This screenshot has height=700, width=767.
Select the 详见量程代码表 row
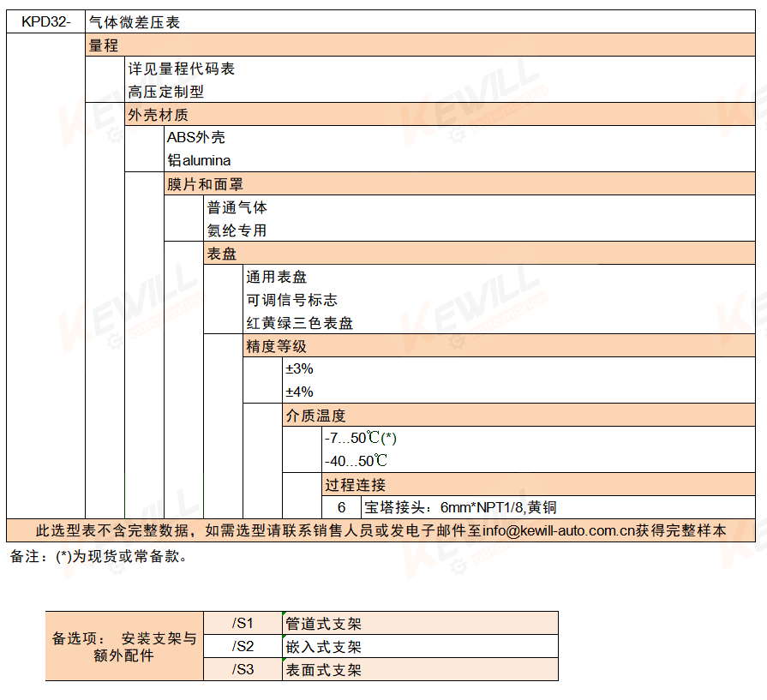pos(440,69)
